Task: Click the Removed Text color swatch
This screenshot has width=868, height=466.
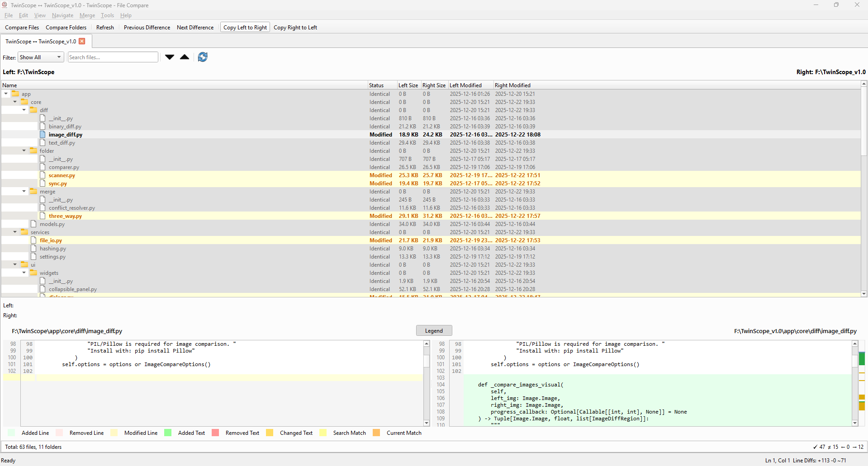Action: point(215,433)
